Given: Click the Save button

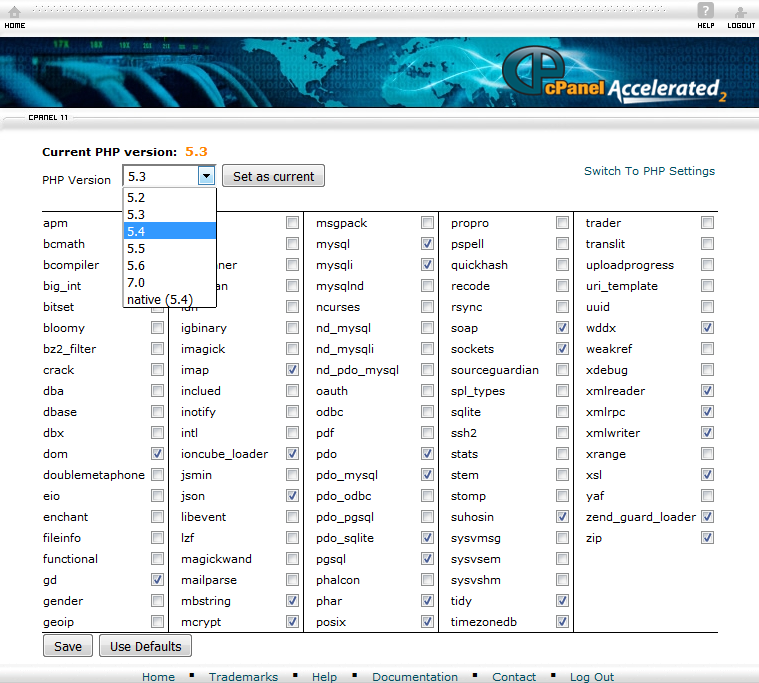Looking at the screenshot, I should 68,646.
